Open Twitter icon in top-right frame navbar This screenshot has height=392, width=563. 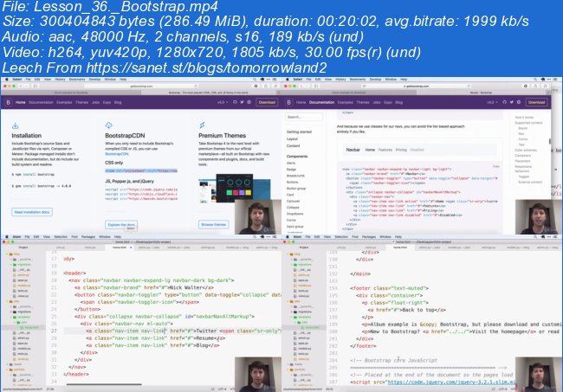tap(512, 102)
